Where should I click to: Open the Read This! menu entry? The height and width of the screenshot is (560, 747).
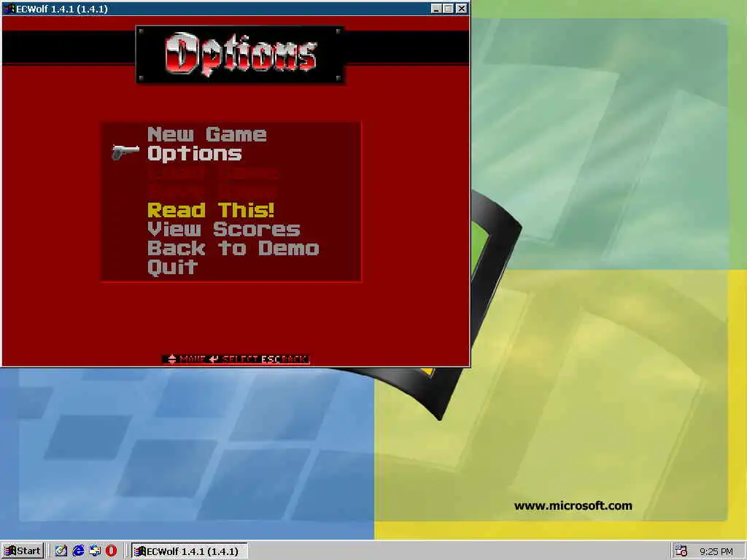point(211,210)
